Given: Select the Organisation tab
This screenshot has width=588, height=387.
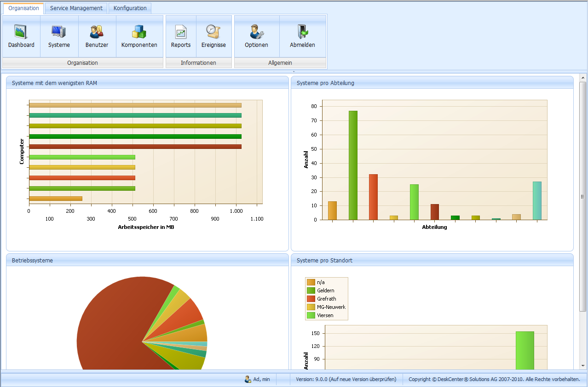Looking at the screenshot, I should pyautogui.click(x=23, y=8).
